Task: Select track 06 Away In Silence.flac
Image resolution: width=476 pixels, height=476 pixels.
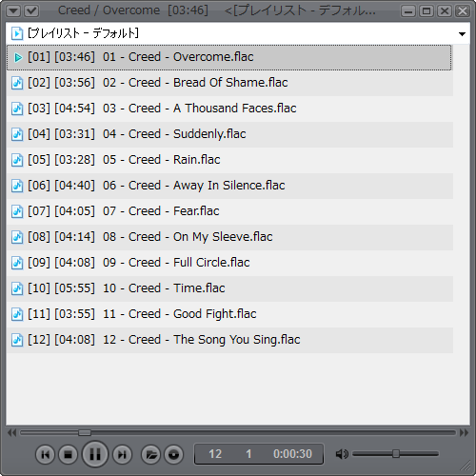Action: click(x=229, y=186)
